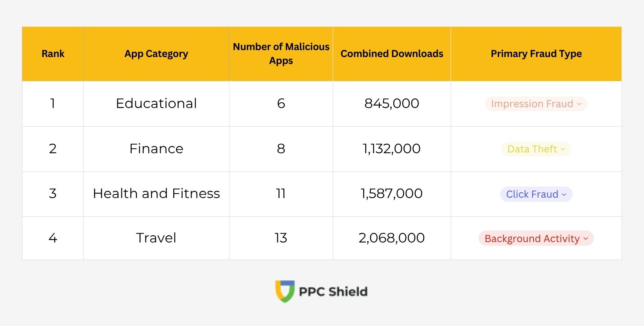Click the PPC Shield logo icon
Viewport: 644px width, 326px height.
(x=285, y=291)
